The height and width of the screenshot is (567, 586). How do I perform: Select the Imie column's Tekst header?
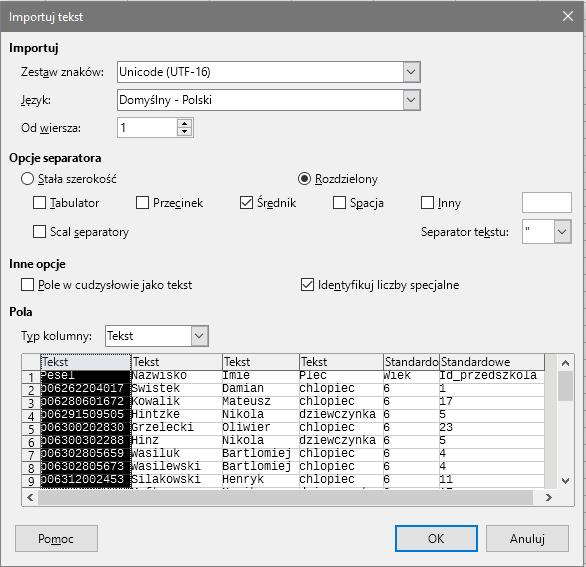point(261,362)
